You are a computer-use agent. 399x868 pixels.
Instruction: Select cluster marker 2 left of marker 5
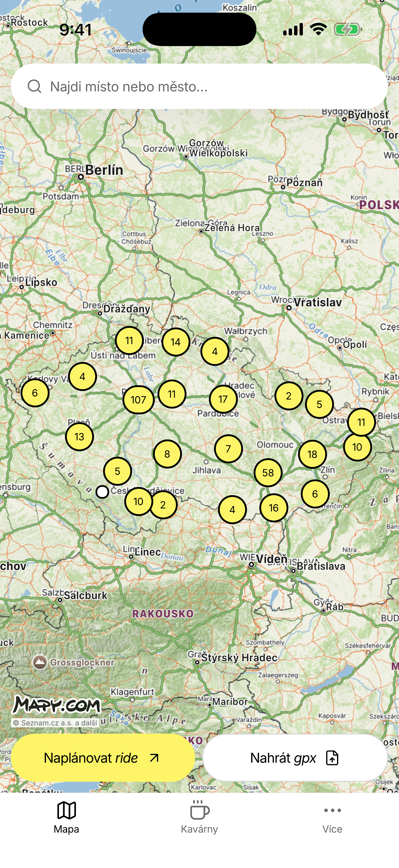pyautogui.click(x=289, y=396)
